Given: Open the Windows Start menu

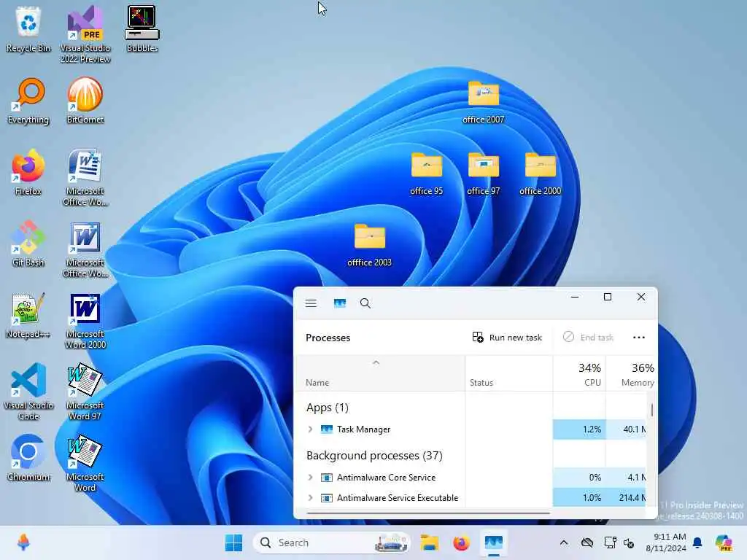Looking at the screenshot, I should point(233,542).
